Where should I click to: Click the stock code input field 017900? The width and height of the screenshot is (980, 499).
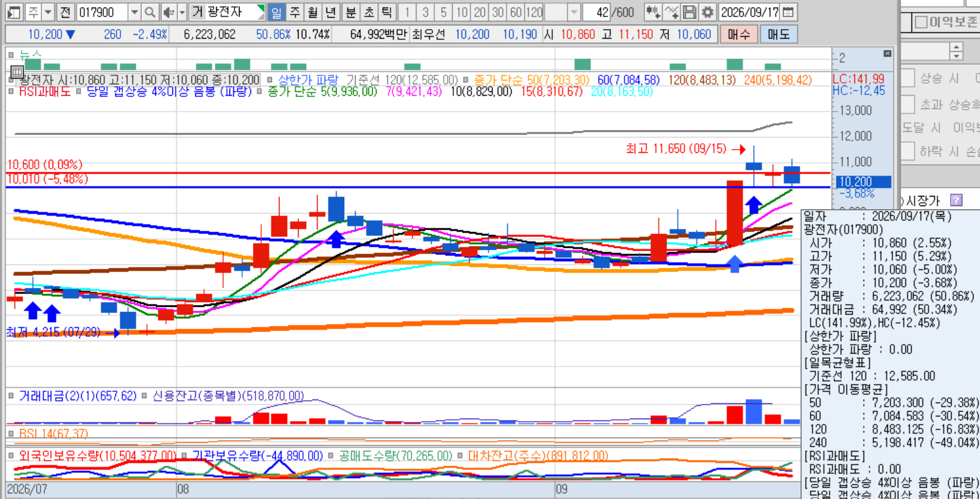pos(102,12)
